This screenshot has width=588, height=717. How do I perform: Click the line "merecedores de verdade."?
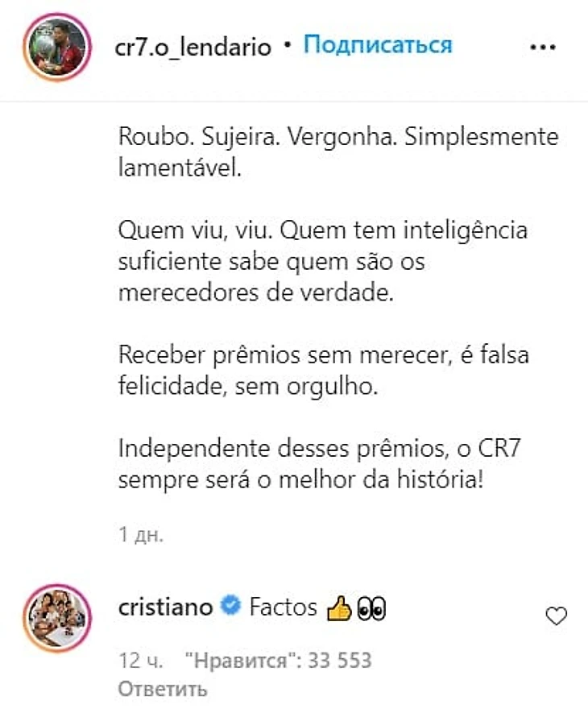(256, 292)
